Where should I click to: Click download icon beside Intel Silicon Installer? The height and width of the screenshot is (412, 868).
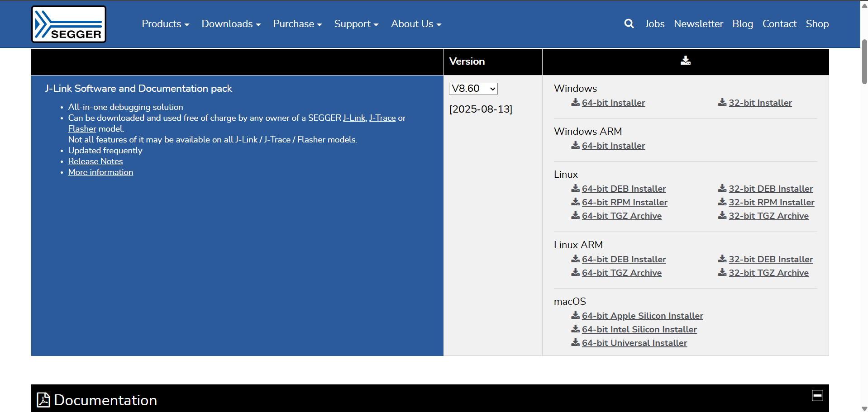point(575,329)
